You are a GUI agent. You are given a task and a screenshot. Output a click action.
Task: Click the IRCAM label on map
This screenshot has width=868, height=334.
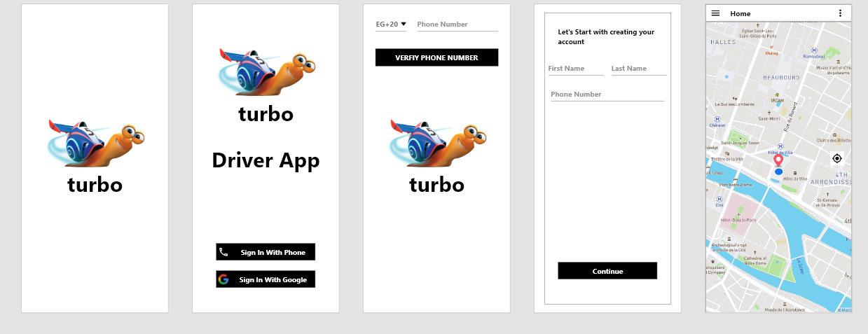pos(777,100)
